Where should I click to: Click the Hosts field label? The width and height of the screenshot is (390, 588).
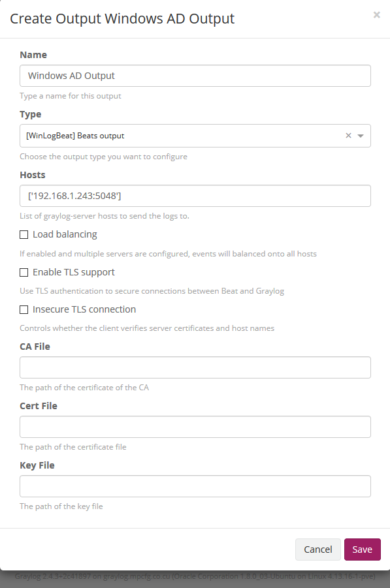pos(32,175)
